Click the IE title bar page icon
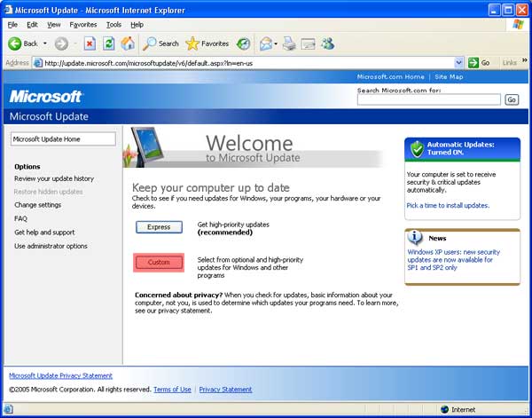The width and height of the screenshot is (532, 418). (x=9, y=10)
